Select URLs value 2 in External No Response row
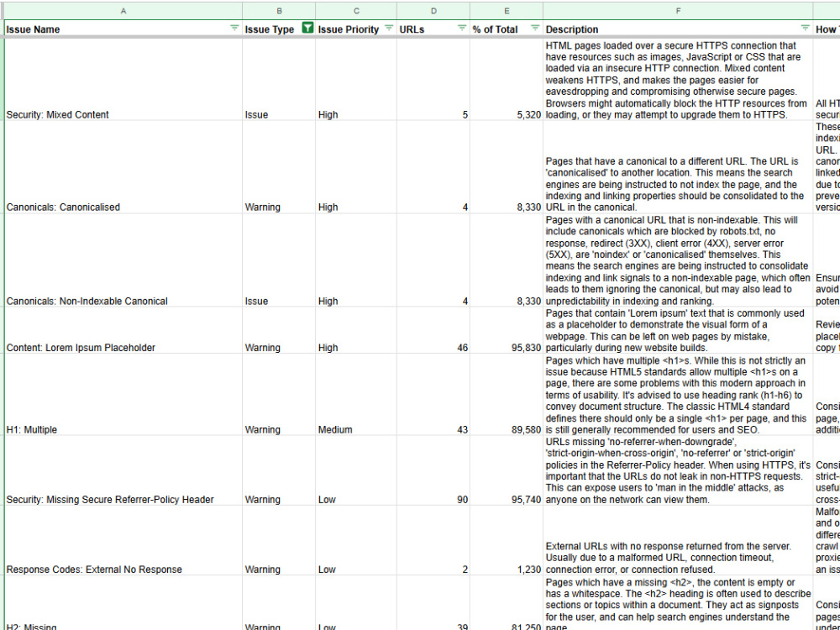The image size is (840, 630). [433, 540]
